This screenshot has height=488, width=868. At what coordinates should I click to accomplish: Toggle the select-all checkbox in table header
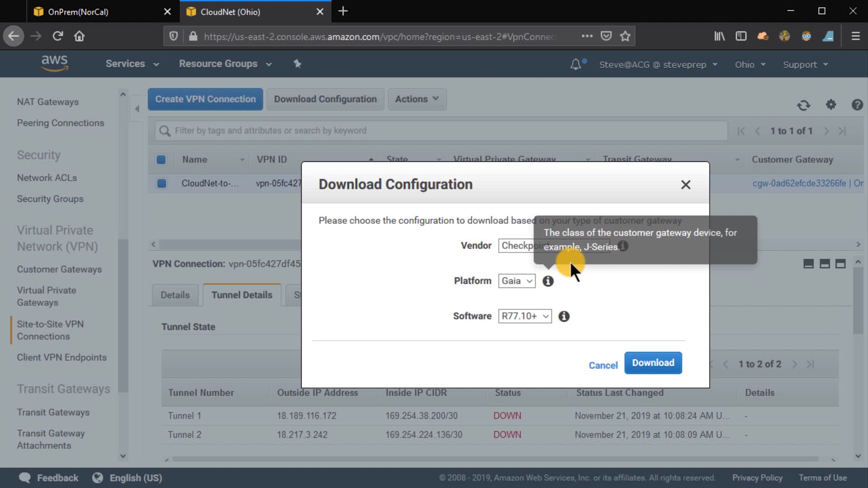point(161,160)
